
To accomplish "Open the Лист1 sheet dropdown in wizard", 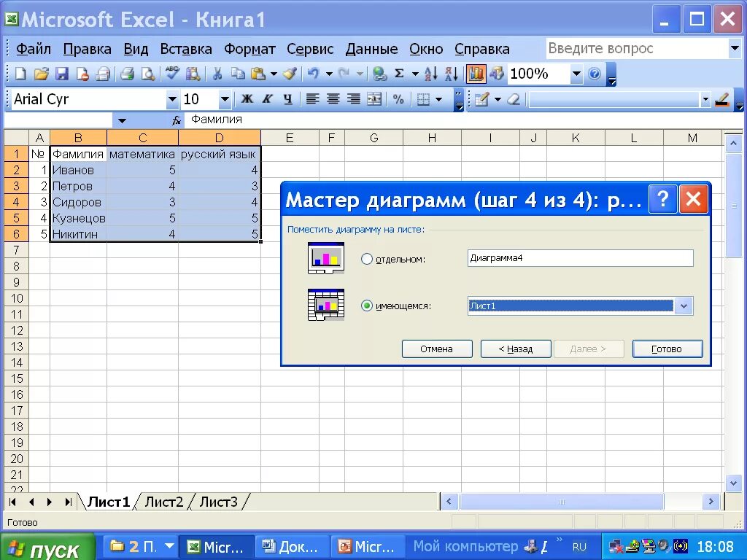I will tap(684, 306).
